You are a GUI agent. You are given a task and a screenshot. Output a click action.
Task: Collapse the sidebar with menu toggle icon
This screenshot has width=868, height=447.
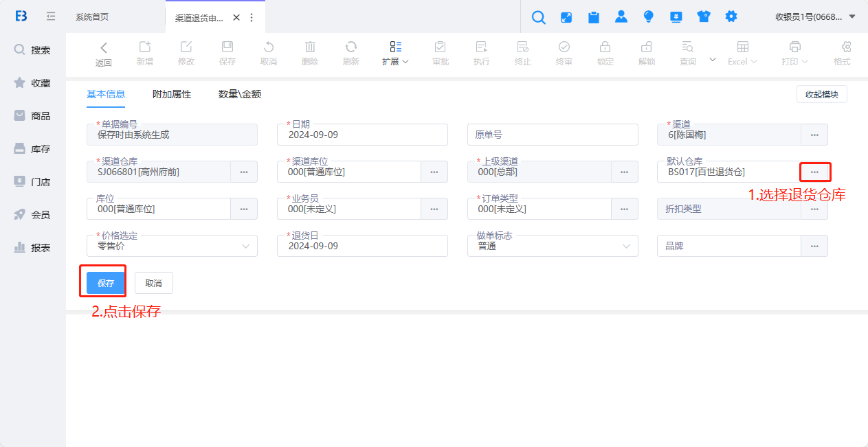click(51, 16)
